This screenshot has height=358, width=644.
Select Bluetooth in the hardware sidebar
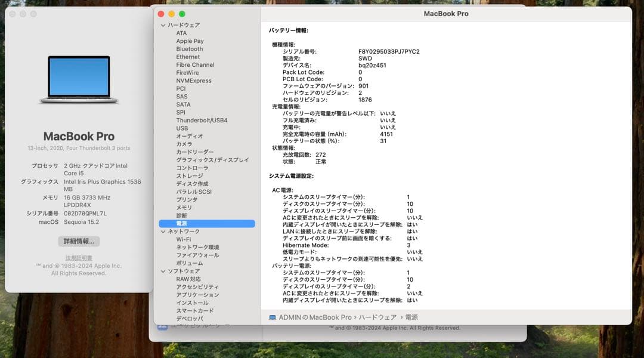pyautogui.click(x=189, y=49)
